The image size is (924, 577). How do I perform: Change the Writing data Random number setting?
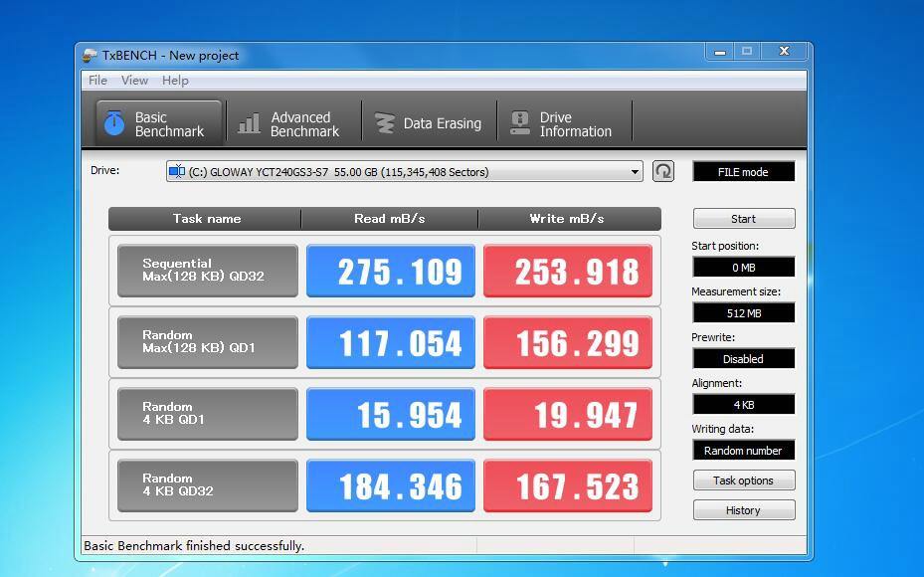(x=743, y=451)
